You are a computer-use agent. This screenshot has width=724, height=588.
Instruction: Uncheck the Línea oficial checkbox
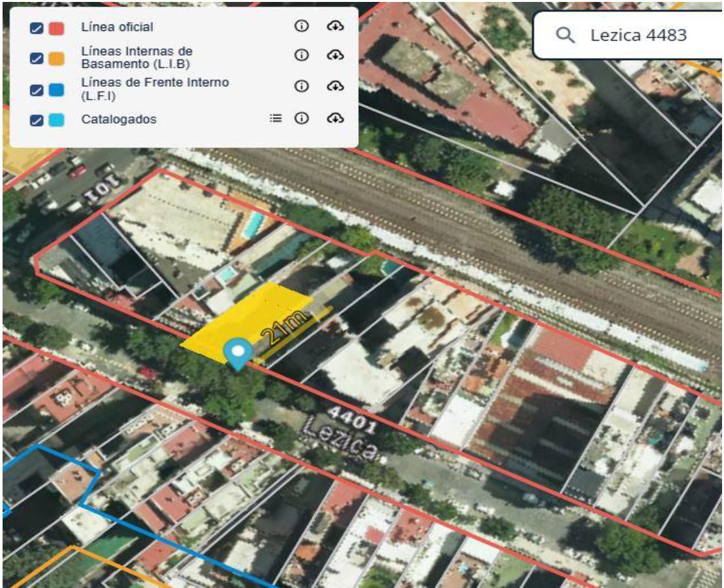click(x=36, y=28)
